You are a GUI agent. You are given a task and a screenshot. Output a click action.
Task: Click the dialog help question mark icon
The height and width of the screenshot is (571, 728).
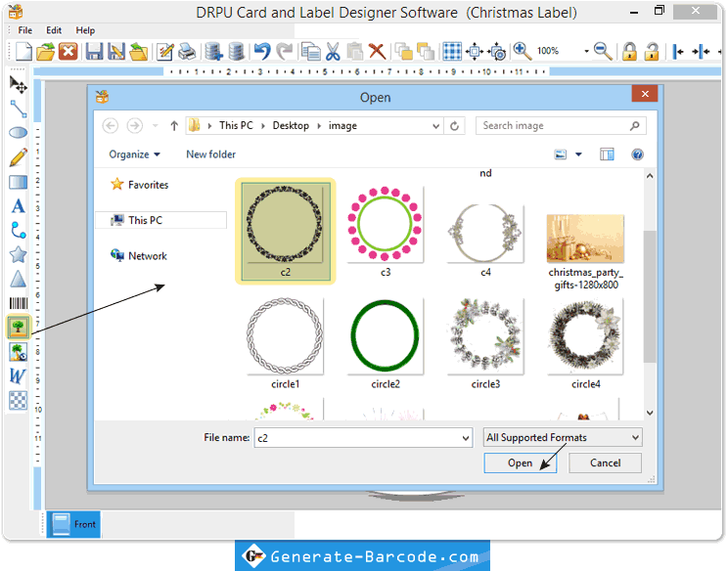637,154
